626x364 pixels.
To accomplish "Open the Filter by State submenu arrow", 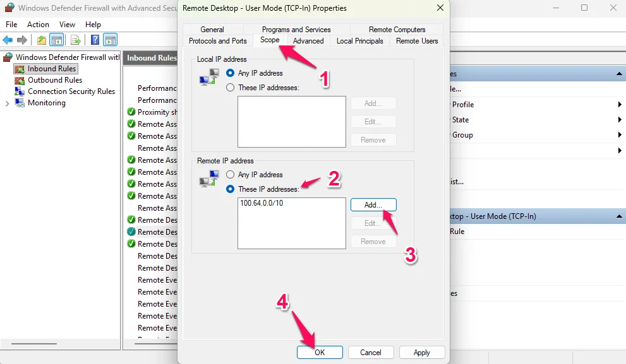I will (x=620, y=120).
